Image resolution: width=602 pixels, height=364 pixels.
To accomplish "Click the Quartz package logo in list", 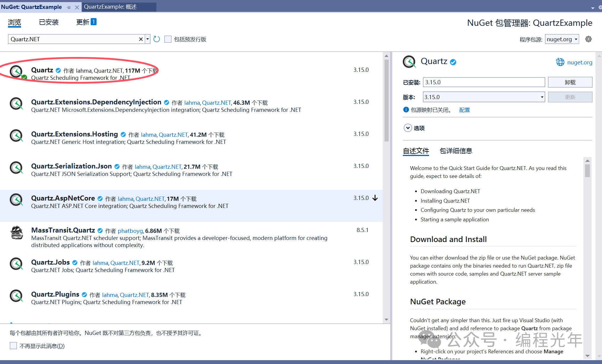I will (x=17, y=72).
